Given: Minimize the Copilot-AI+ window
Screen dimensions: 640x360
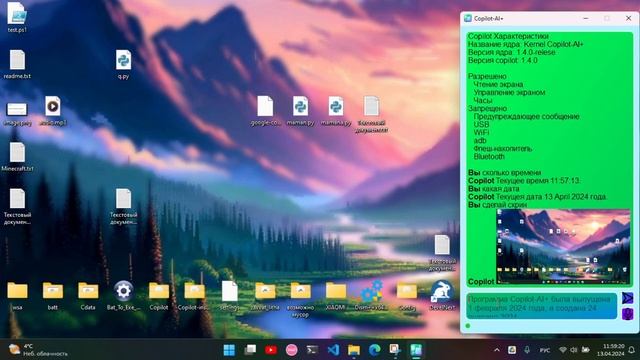Looking at the screenshot, I should click(x=586, y=18).
